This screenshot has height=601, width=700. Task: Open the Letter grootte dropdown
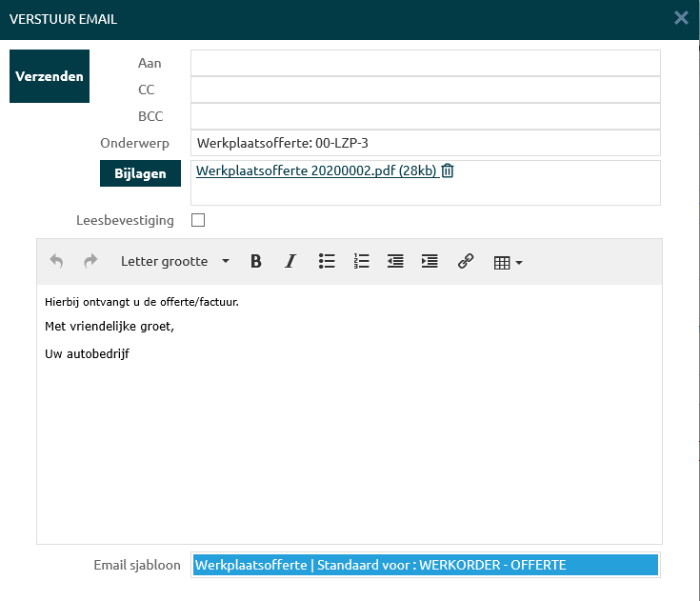tap(174, 261)
